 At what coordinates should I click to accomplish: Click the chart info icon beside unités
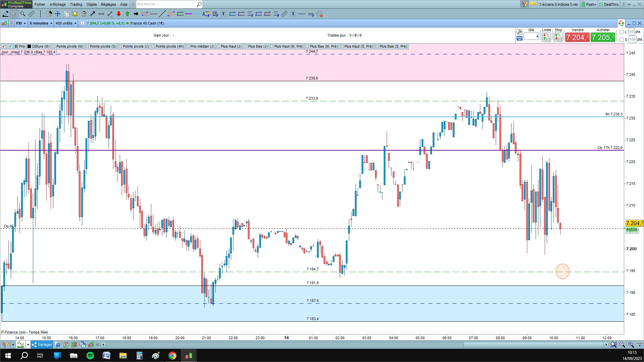pos(82,23)
